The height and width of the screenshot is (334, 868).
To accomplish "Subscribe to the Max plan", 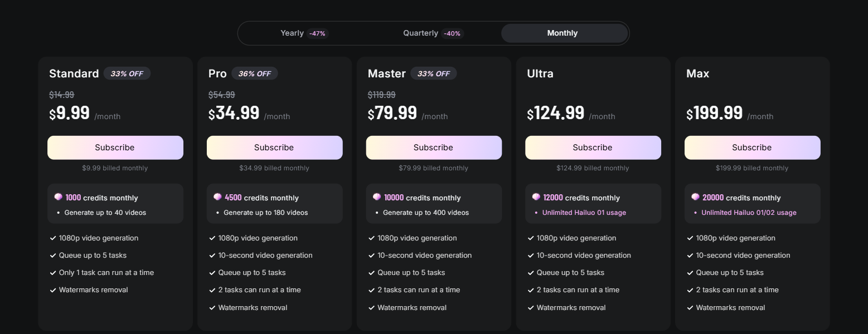I will tap(753, 148).
